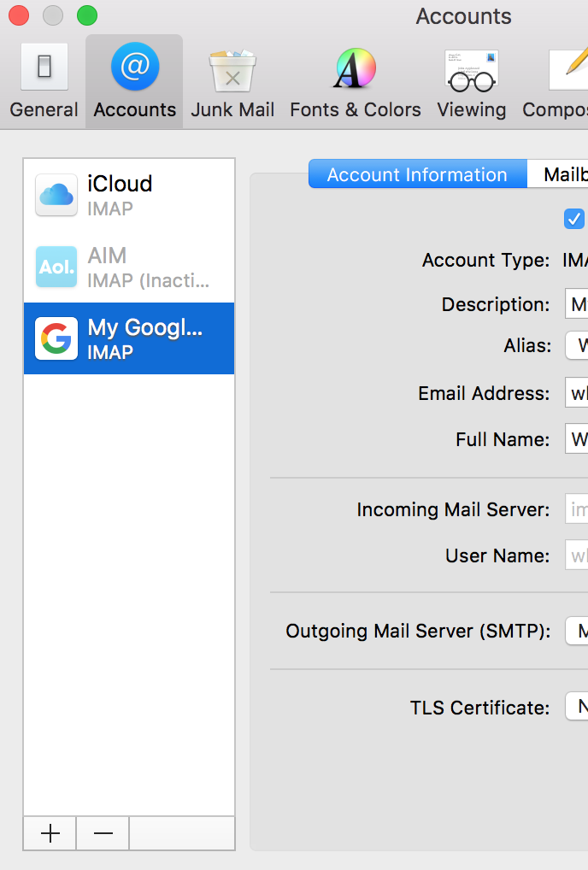Remove selected account with minus button
This screenshot has height=870, width=588.
coord(103,833)
